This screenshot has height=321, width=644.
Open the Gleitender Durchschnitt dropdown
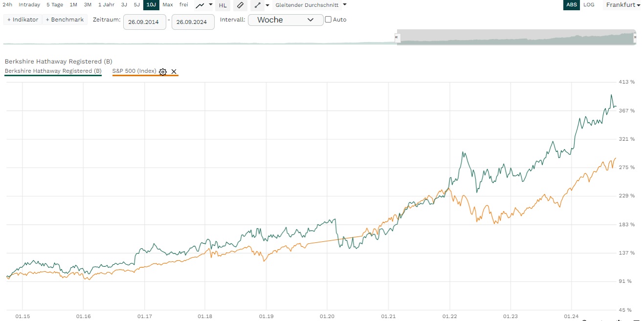[x=311, y=5]
